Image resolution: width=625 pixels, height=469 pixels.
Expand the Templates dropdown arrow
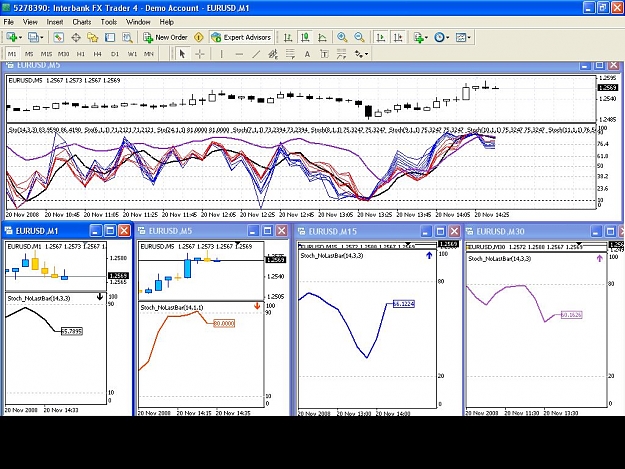point(469,37)
